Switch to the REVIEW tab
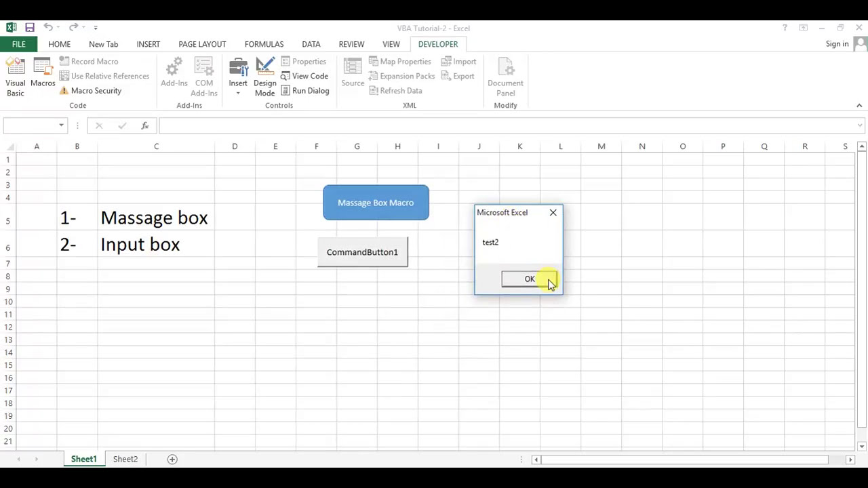 [351, 44]
